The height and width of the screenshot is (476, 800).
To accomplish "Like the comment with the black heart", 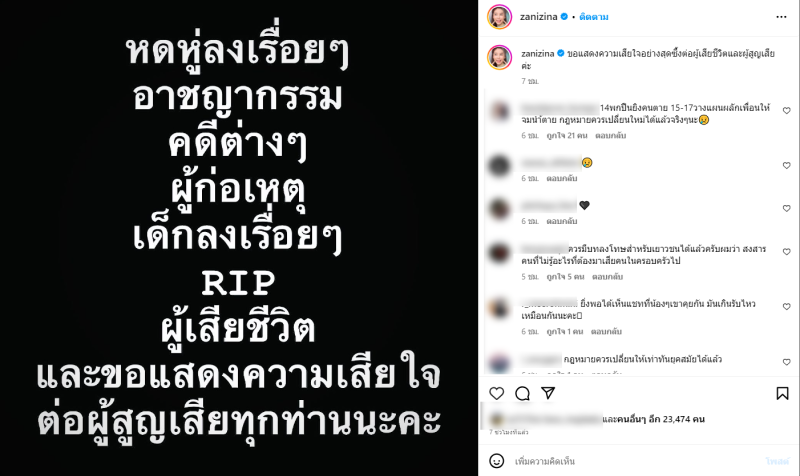I will [x=787, y=208].
